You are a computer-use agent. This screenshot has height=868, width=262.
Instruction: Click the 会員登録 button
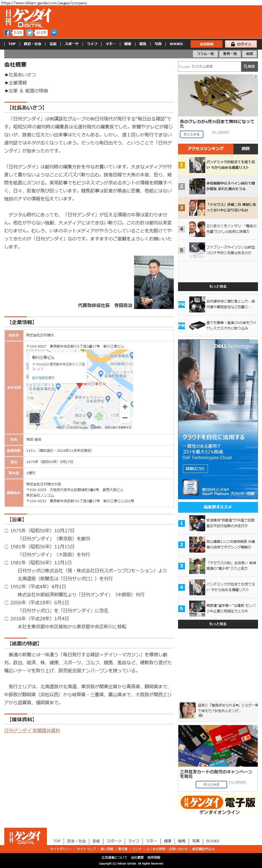click(x=207, y=44)
